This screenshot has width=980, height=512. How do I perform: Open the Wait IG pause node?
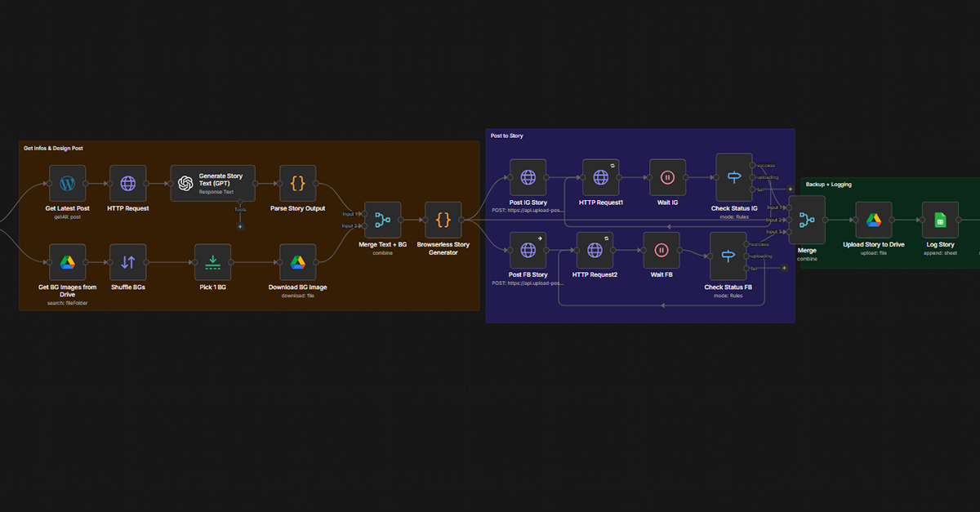point(667,177)
